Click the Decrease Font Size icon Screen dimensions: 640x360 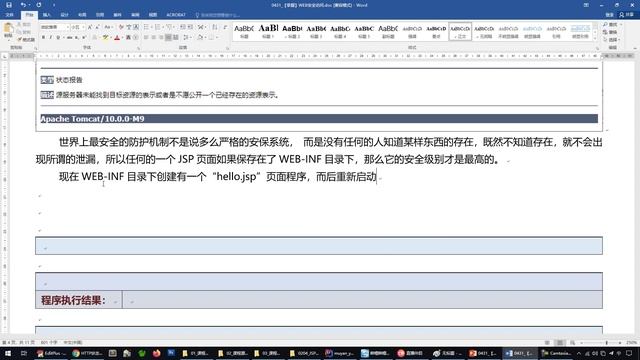pos(97,27)
